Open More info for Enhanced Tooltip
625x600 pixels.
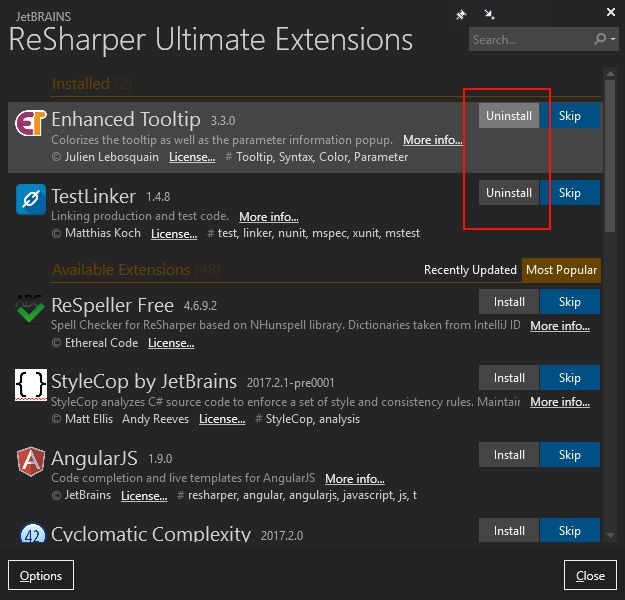pos(432,140)
